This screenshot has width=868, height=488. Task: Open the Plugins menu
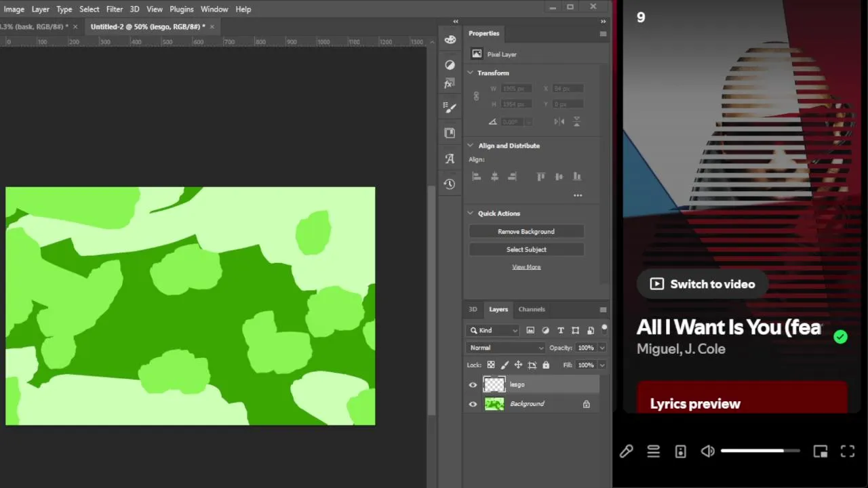[182, 9]
